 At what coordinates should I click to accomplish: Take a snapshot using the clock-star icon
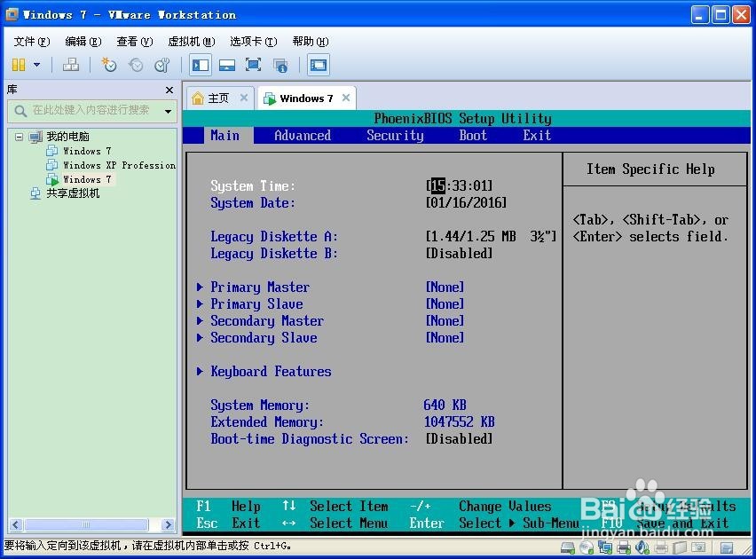coord(109,65)
